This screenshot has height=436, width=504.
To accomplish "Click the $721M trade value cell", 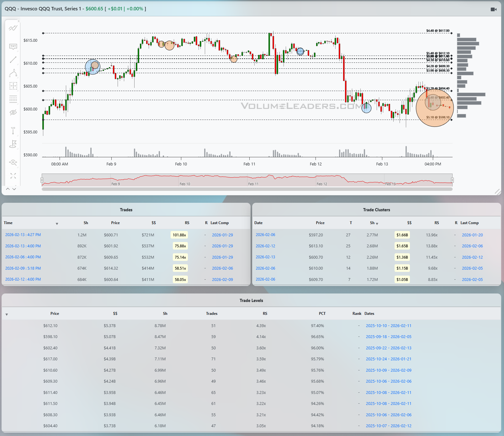I will [x=148, y=235].
